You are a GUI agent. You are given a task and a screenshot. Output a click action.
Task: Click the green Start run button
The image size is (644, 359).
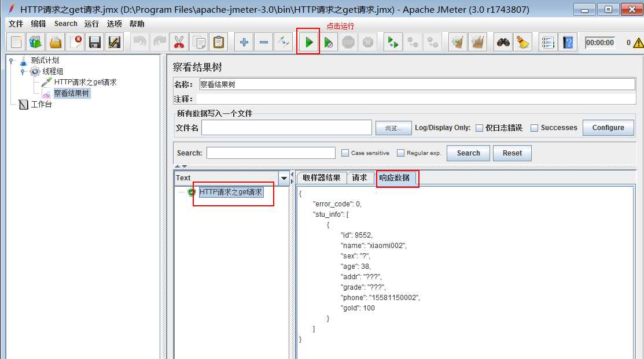pyautogui.click(x=309, y=42)
